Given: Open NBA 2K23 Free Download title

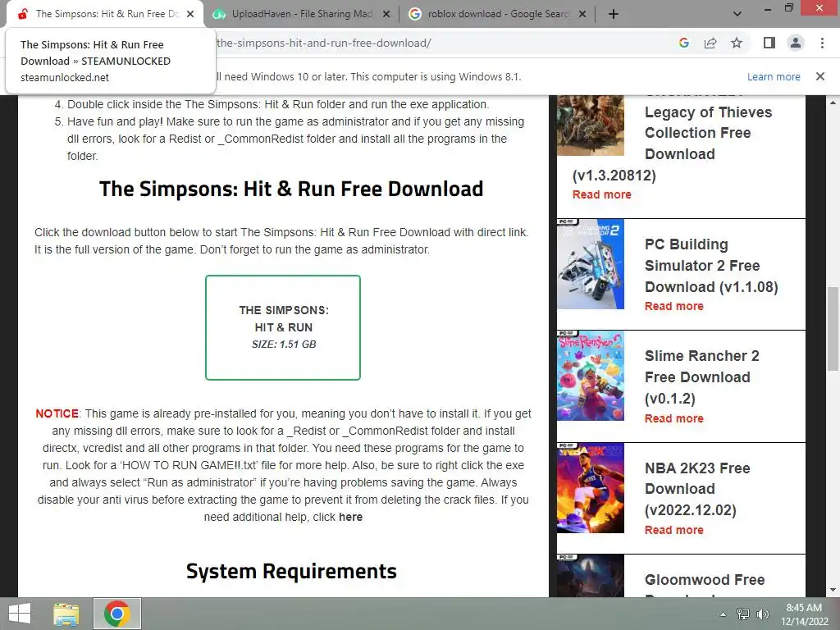Looking at the screenshot, I should 697,489.
